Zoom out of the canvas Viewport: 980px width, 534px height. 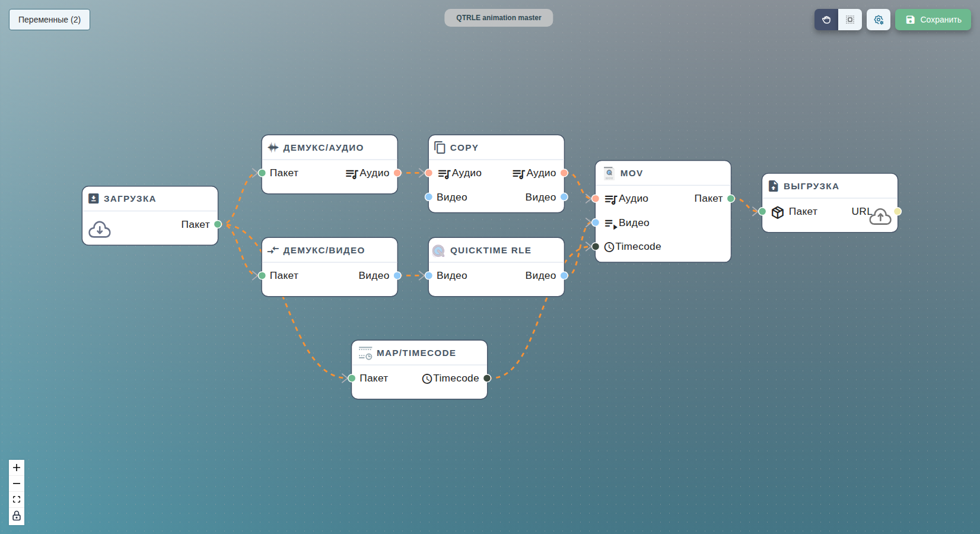(x=17, y=484)
